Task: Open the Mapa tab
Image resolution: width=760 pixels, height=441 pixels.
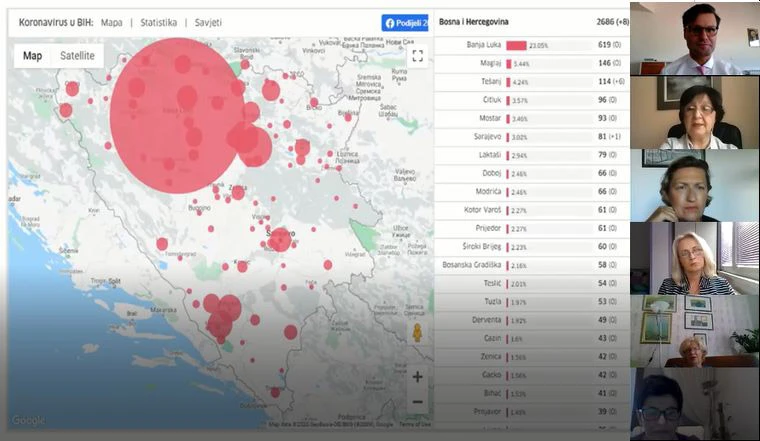Action: point(111,22)
